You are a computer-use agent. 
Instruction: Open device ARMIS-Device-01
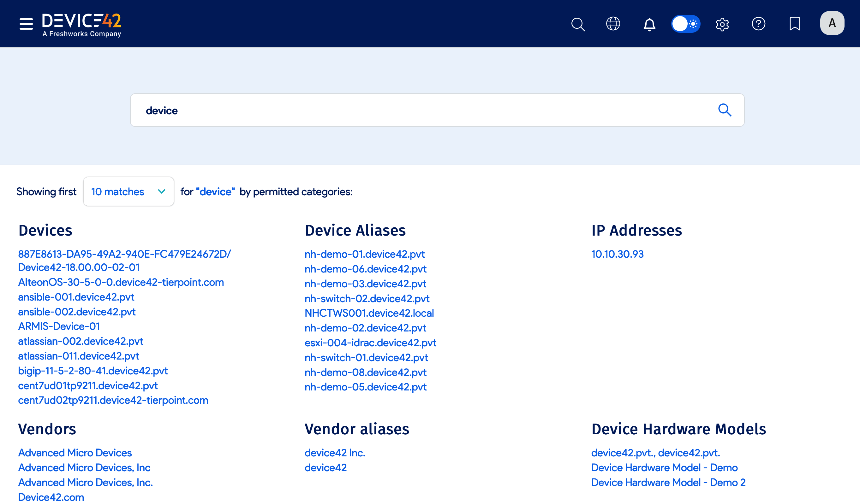point(59,326)
